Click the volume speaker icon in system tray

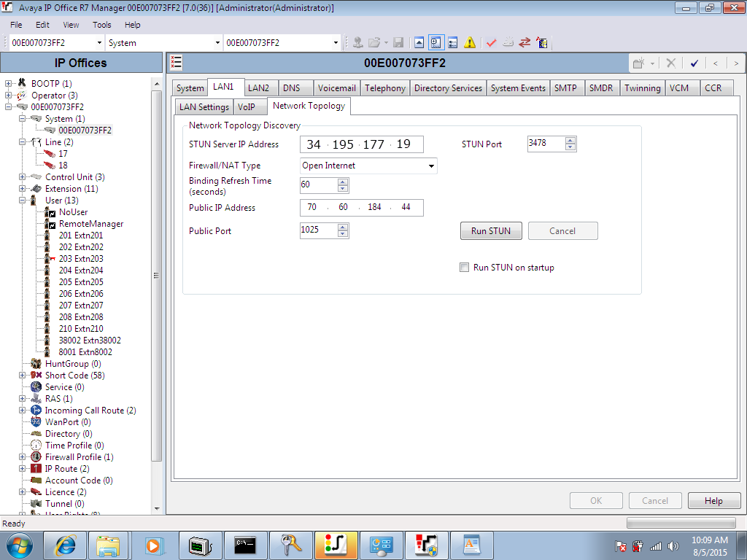pos(672,545)
